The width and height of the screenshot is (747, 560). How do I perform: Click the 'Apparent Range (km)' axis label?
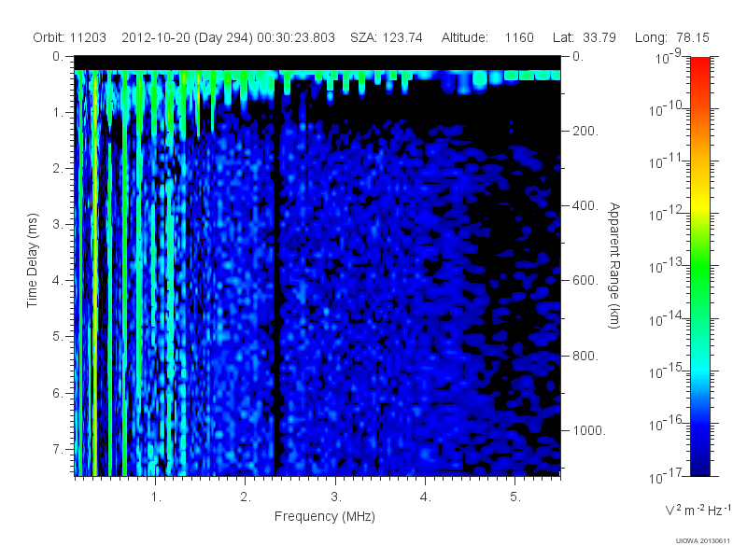click(x=614, y=266)
